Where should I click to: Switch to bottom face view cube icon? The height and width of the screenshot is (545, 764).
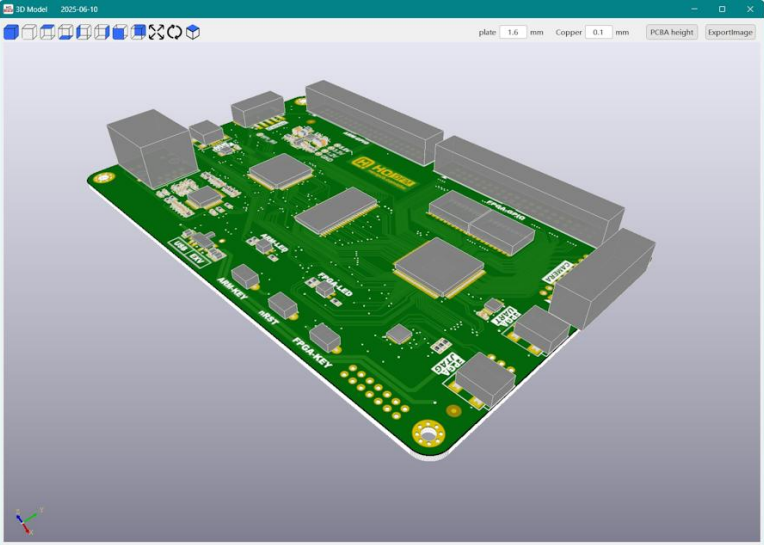pos(65,32)
